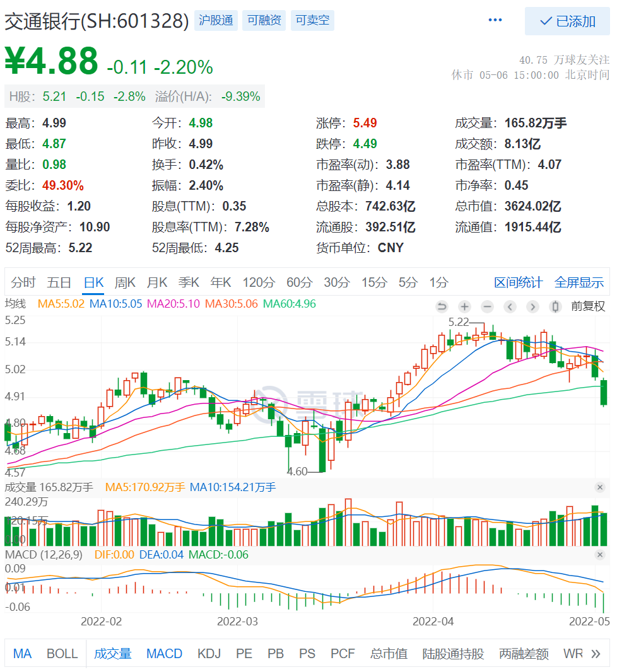
Task: Close the 成交量 volume indicator panel
Action: click(600, 487)
